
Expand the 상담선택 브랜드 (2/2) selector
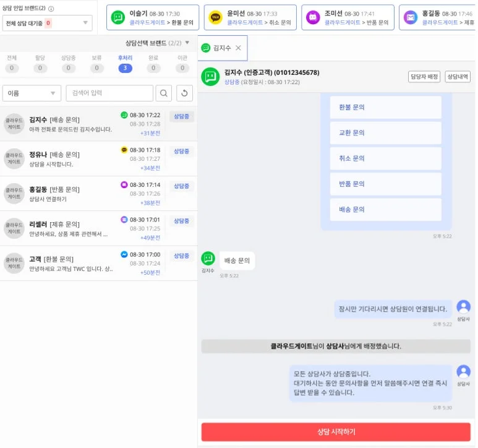click(x=157, y=43)
